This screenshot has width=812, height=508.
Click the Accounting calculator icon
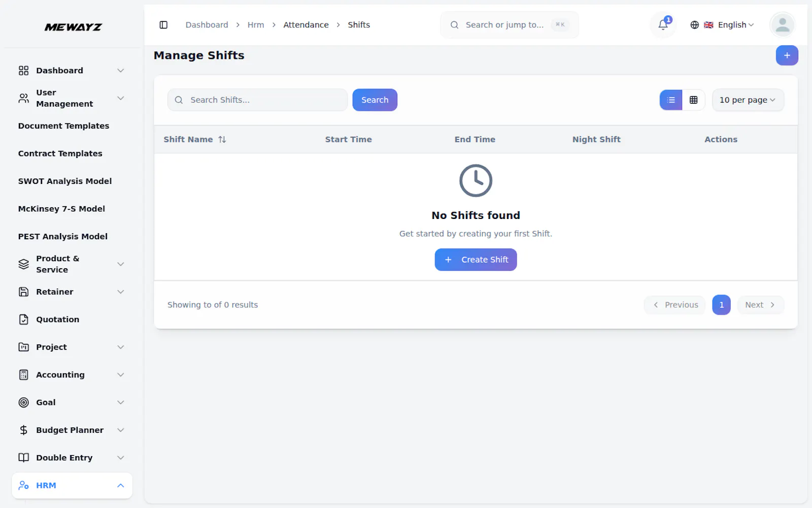(x=24, y=375)
